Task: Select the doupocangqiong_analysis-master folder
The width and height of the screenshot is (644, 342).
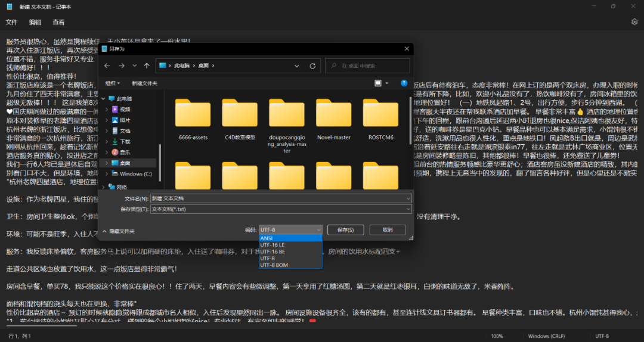Action: [287, 125]
